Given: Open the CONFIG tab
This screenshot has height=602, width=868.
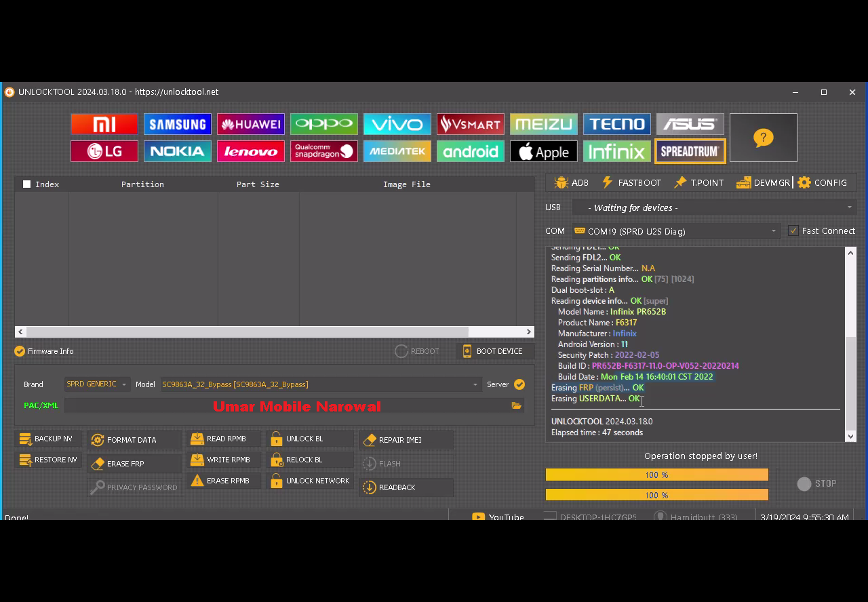Looking at the screenshot, I should point(823,182).
